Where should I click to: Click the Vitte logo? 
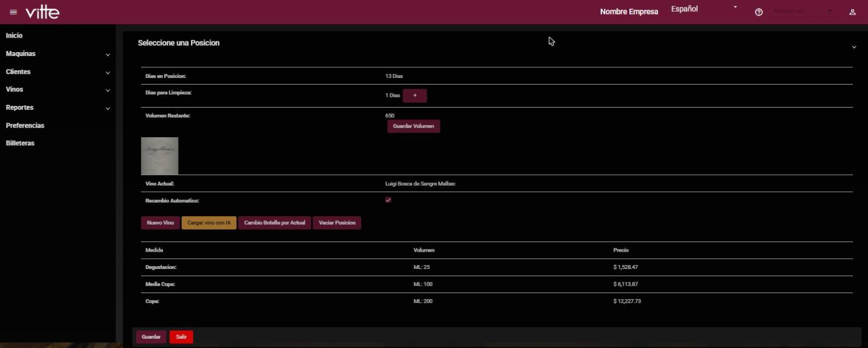click(x=43, y=12)
